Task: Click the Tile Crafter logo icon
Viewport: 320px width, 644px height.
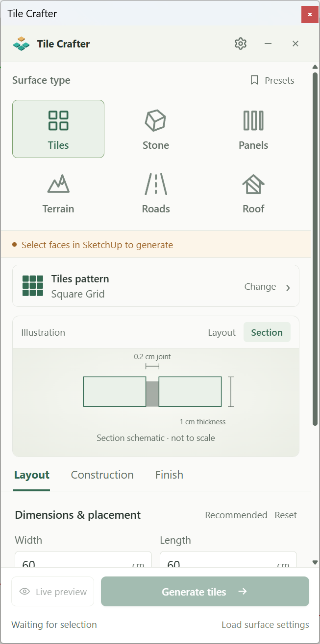Action: click(x=21, y=44)
